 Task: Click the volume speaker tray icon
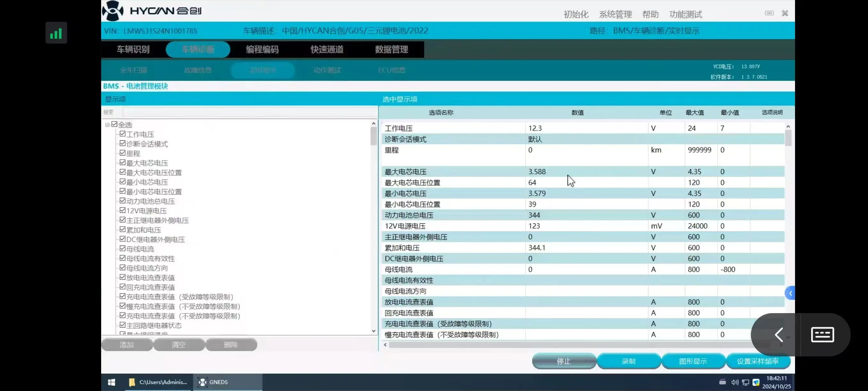(x=735, y=382)
